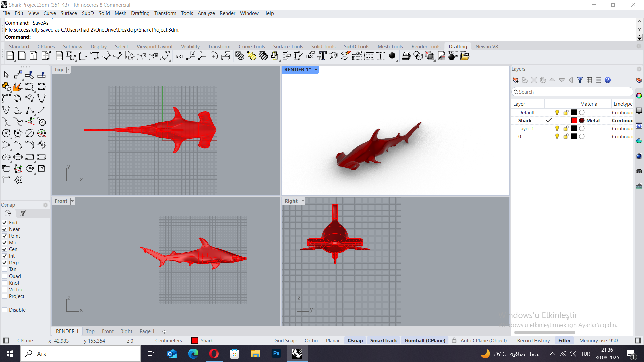Open the Analyze menu

click(206, 13)
